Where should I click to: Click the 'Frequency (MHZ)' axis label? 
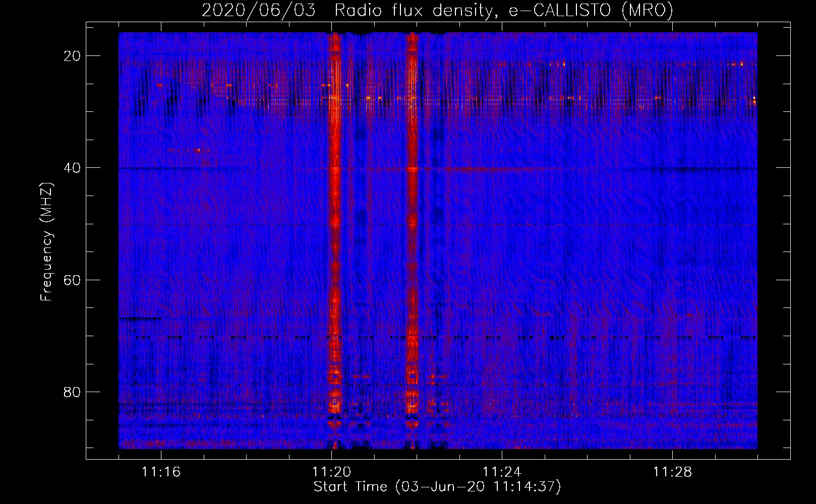click(x=46, y=242)
